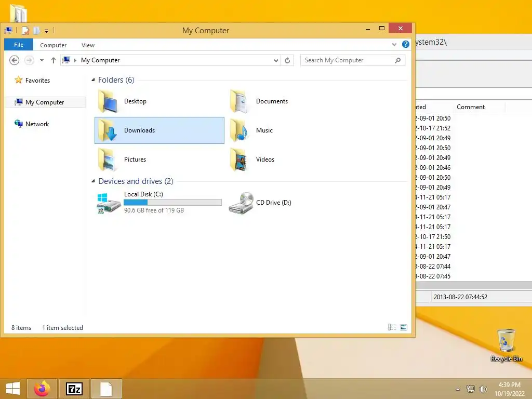
Task: Click the Local Disk (C:) usage bar
Action: point(172,202)
